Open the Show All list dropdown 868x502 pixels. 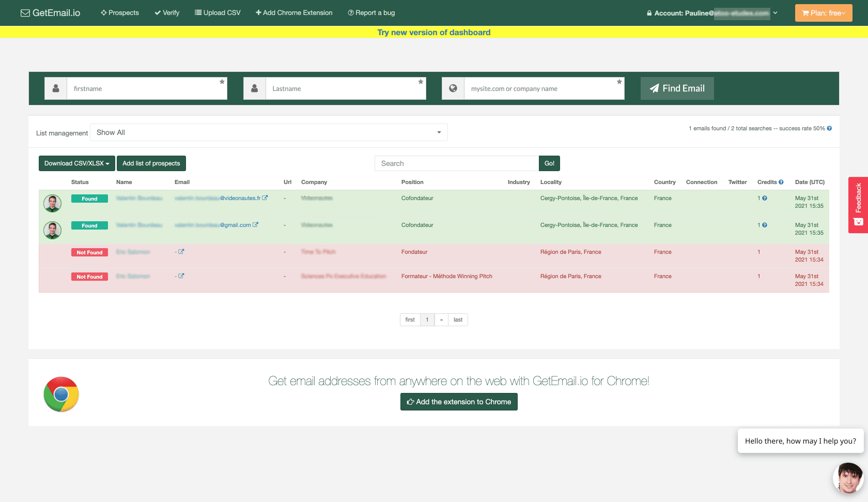[269, 132]
